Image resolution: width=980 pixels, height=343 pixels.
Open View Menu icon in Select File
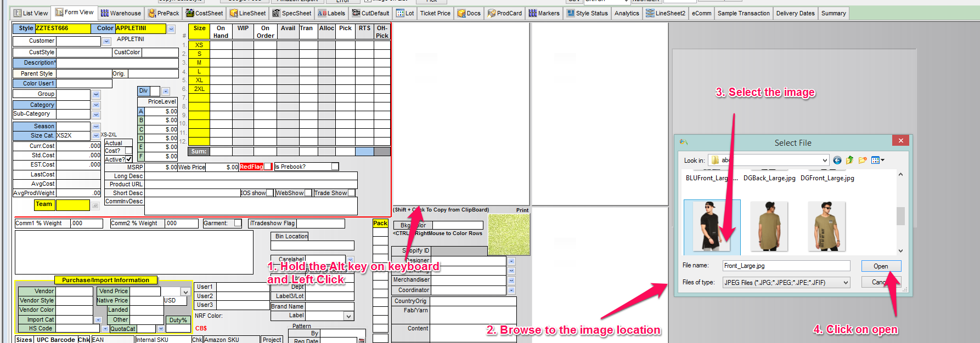pos(878,160)
